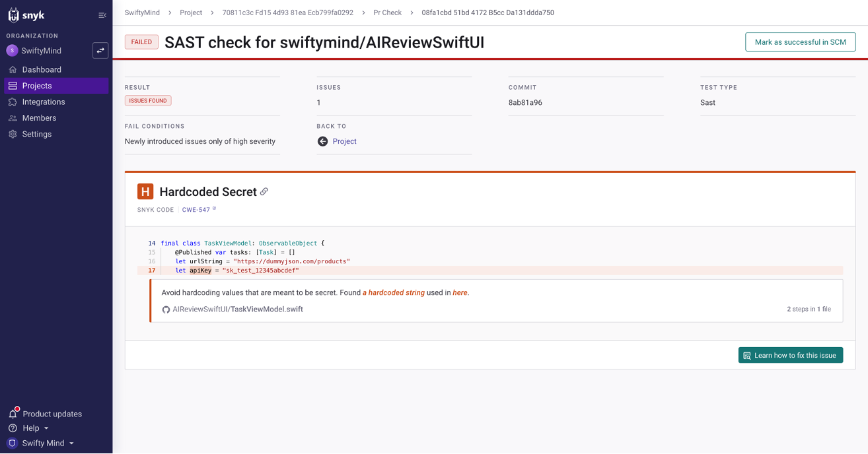Click the SAST check page title
Viewport: 868px width, 454px height.
point(324,42)
